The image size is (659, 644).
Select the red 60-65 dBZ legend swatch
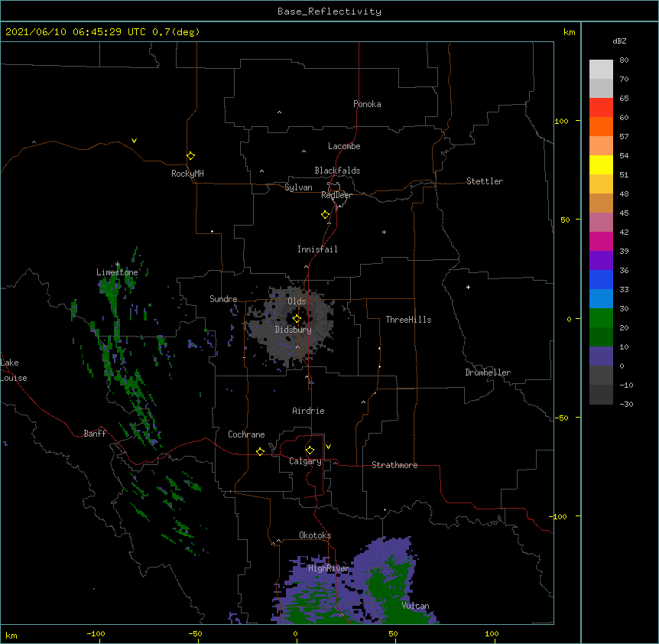coord(601,108)
